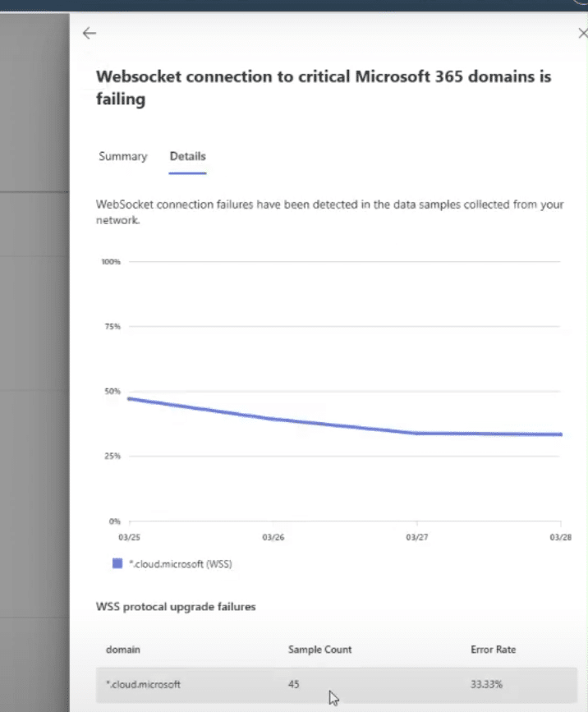Viewport: 588px width, 712px height.
Task: Click the 03/27 date on chart axis
Action: click(416, 538)
